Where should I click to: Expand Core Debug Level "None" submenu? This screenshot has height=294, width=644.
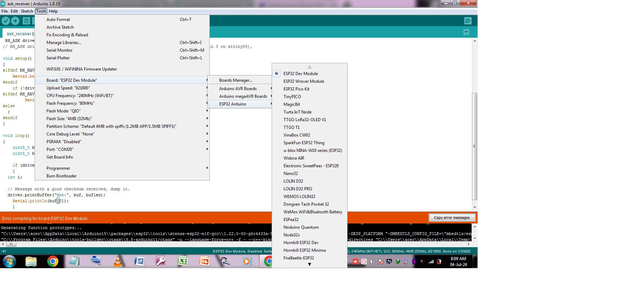coord(122,134)
